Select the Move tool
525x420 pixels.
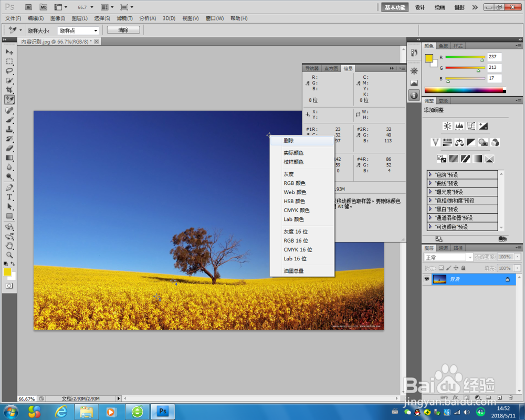coord(9,52)
